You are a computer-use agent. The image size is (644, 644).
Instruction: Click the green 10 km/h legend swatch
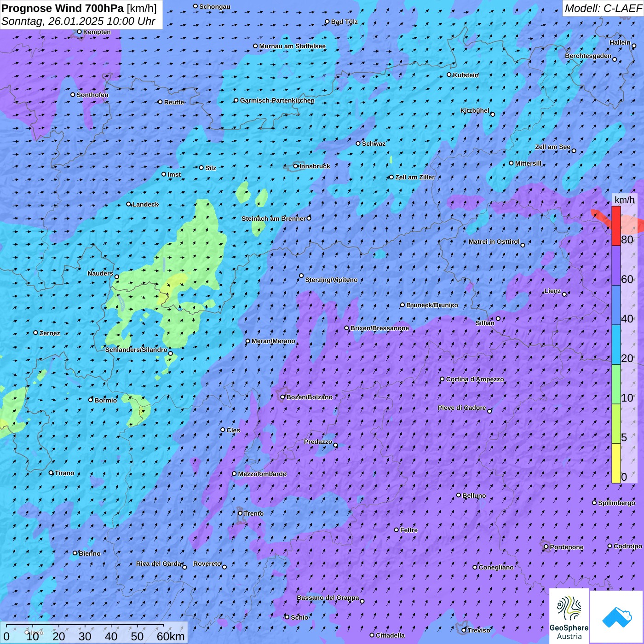tap(616, 384)
